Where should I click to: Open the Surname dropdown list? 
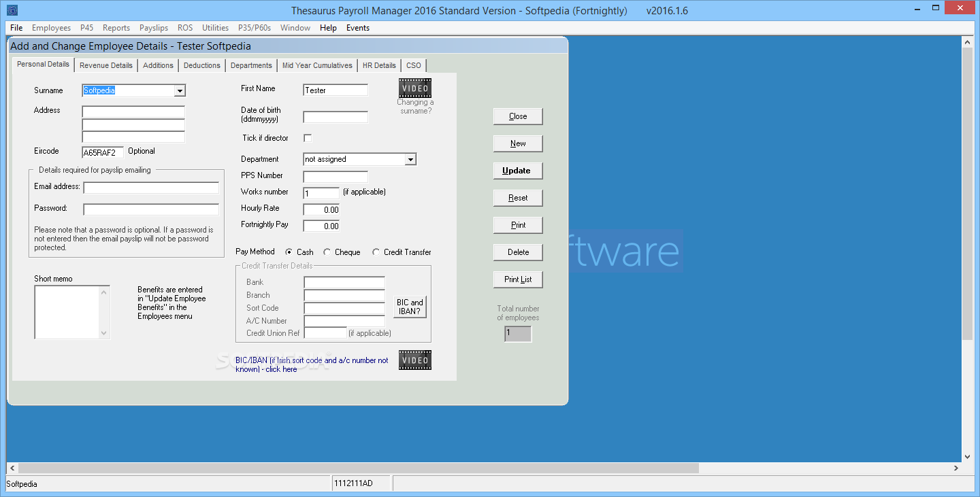point(180,90)
